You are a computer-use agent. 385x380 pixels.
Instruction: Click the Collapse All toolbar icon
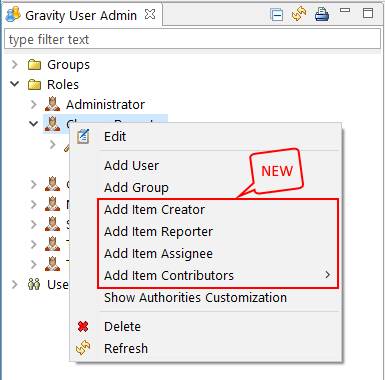click(276, 15)
